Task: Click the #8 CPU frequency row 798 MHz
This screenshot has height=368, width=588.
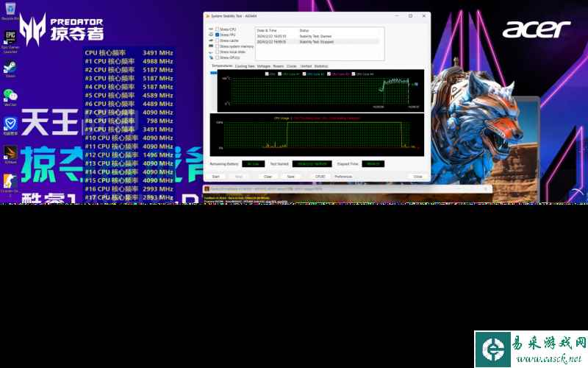Action: coord(129,121)
